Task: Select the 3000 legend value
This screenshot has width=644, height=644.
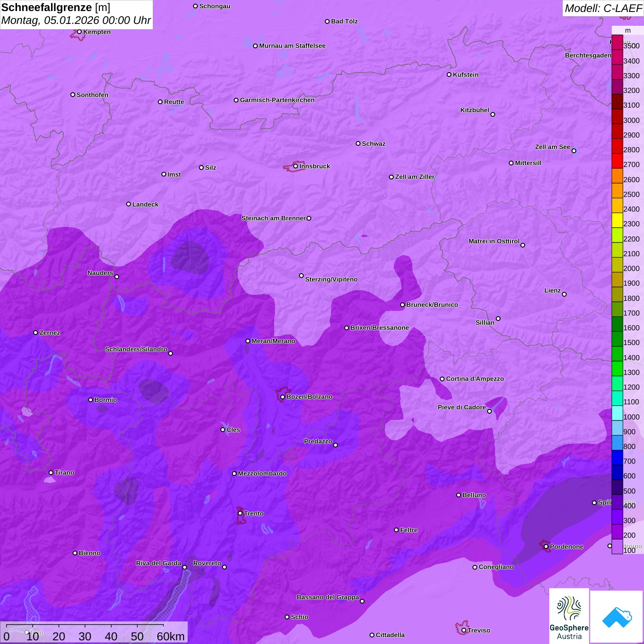Action: click(x=631, y=120)
